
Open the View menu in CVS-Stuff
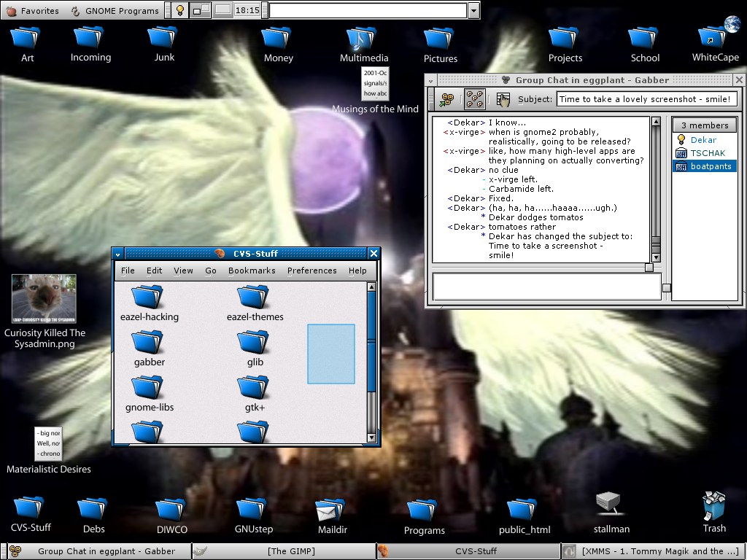tap(183, 271)
